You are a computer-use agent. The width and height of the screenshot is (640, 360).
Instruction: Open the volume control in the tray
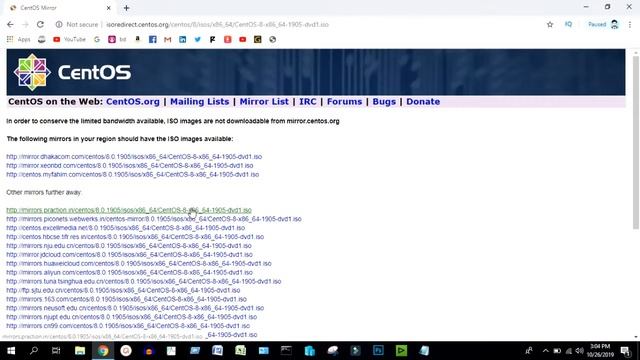(x=580, y=351)
